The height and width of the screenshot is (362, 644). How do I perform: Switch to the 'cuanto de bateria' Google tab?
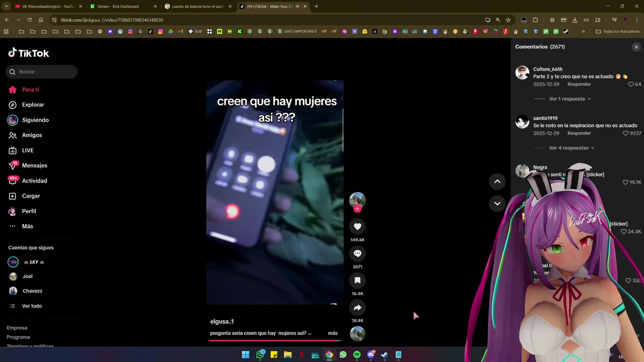pyautogui.click(x=198, y=7)
